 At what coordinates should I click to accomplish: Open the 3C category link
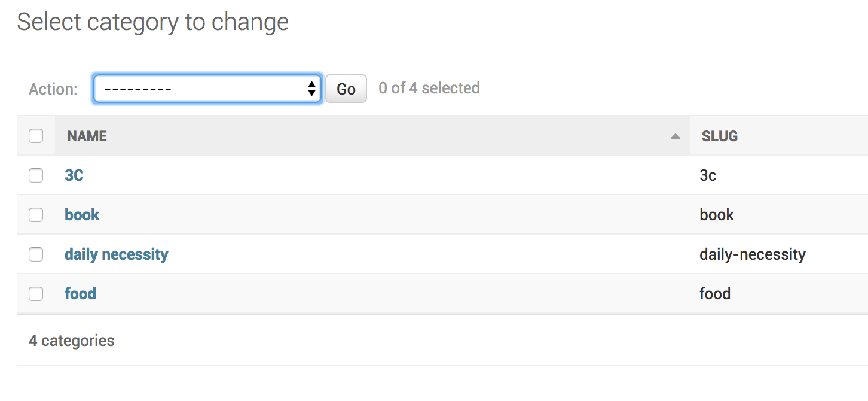click(74, 175)
